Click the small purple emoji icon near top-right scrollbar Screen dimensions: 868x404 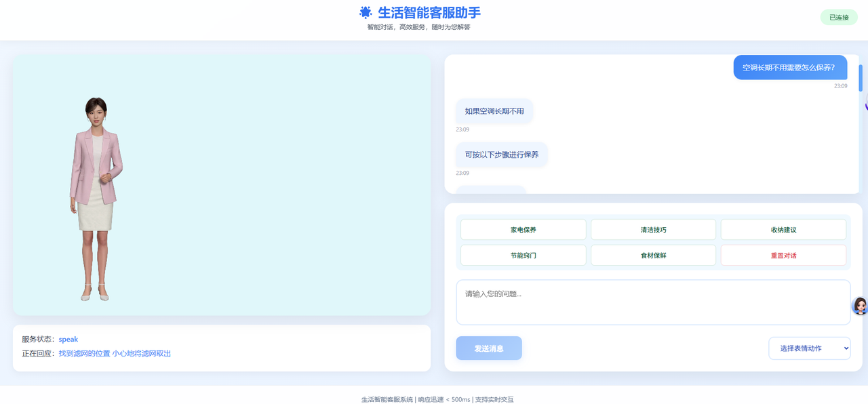coord(865,106)
